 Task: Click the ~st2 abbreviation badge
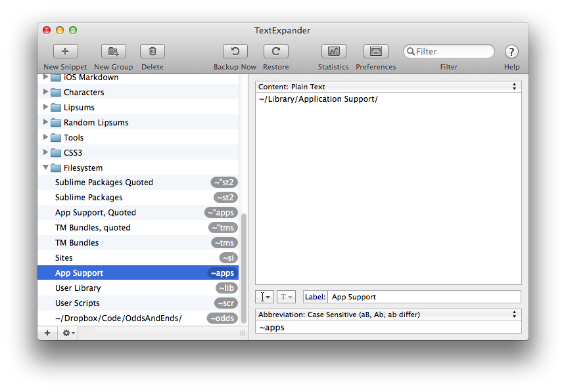coord(225,198)
